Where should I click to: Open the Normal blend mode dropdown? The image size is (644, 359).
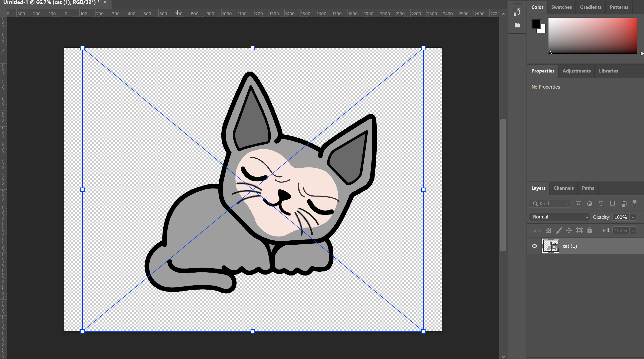559,217
